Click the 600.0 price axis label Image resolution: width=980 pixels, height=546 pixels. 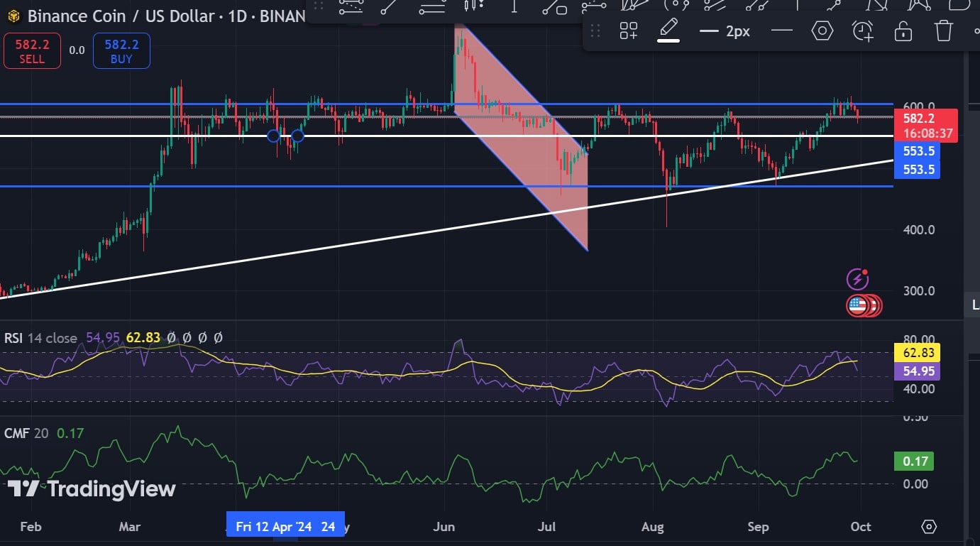(918, 106)
